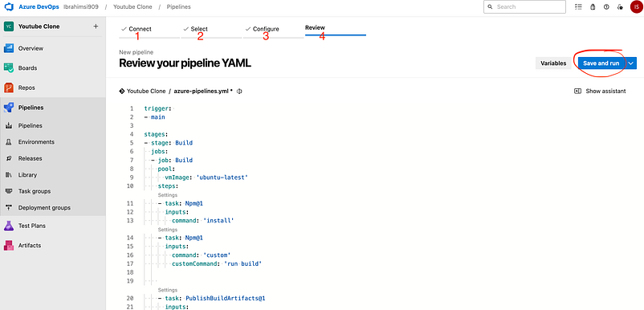Open the work items list icon
This screenshot has height=310, width=644.
(578, 7)
